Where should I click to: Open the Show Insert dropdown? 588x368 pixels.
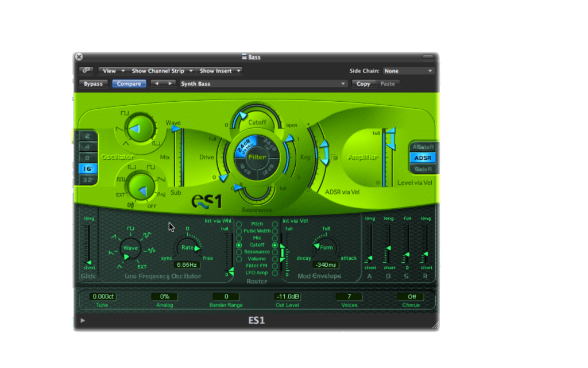click(x=219, y=71)
